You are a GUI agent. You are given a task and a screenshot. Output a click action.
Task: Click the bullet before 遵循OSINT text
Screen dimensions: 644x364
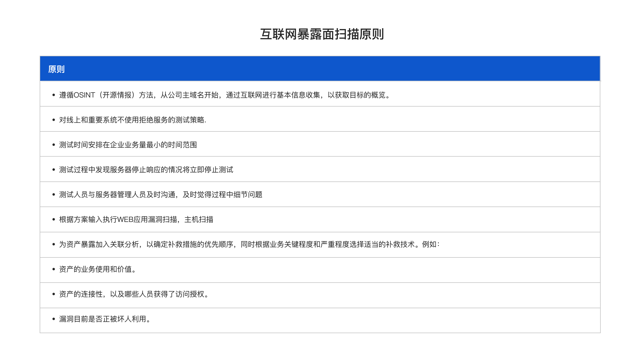[x=54, y=95]
